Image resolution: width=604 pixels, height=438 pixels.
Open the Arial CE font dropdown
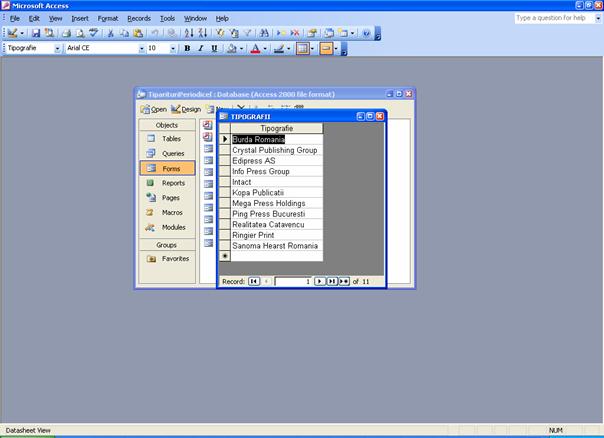tap(139, 48)
